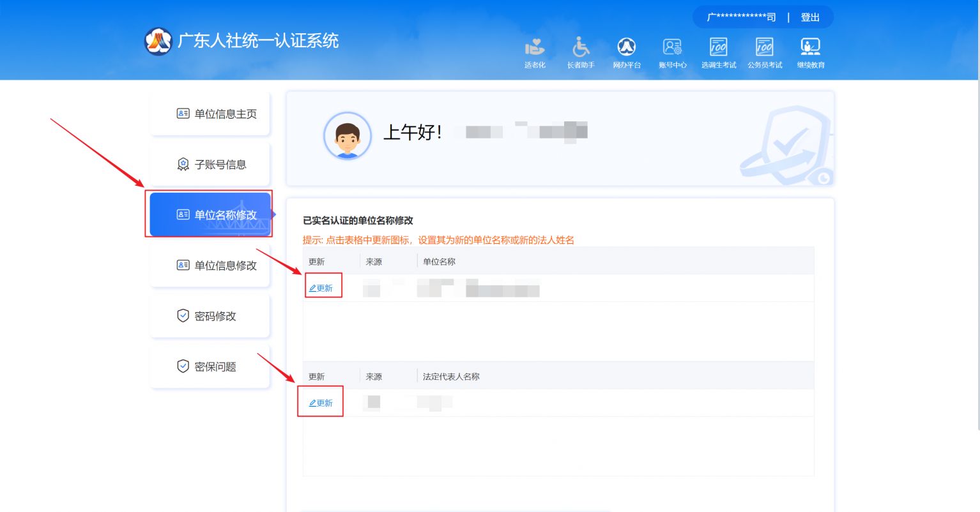The image size is (980, 512).
Task: Click the 广东人社 logo icon
Action: 158,41
